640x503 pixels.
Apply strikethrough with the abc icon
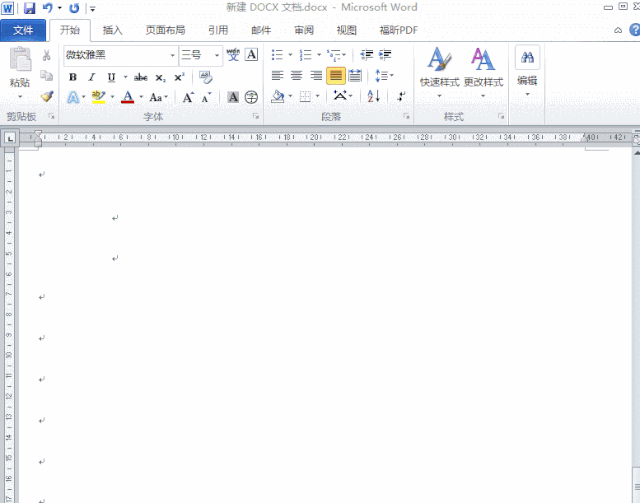click(x=140, y=77)
